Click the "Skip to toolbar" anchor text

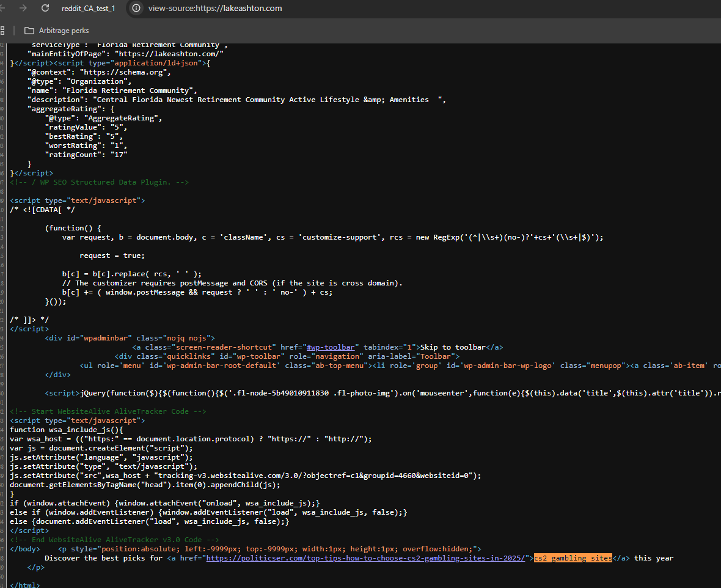coord(452,347)
